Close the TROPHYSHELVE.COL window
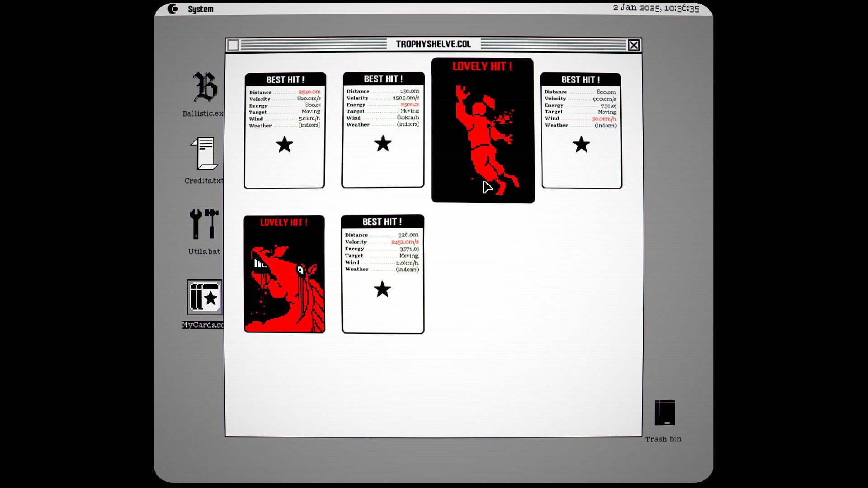The height and width of the screenshot is (488, 868). pyautogui.click(x=634, y=45)
